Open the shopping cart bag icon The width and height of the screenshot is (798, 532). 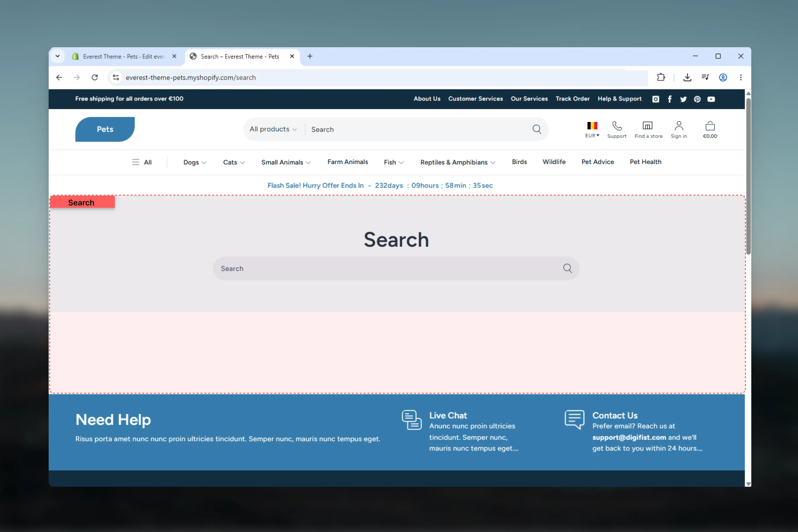(710, 126)
